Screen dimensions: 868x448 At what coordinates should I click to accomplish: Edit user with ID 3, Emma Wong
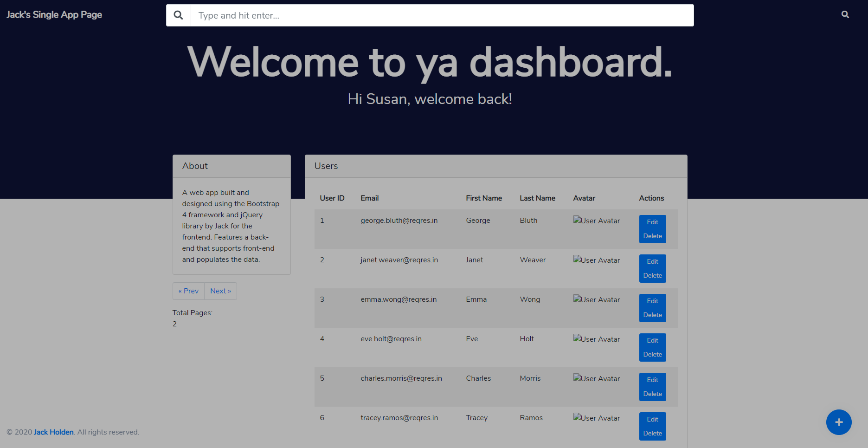coord(652,301)
